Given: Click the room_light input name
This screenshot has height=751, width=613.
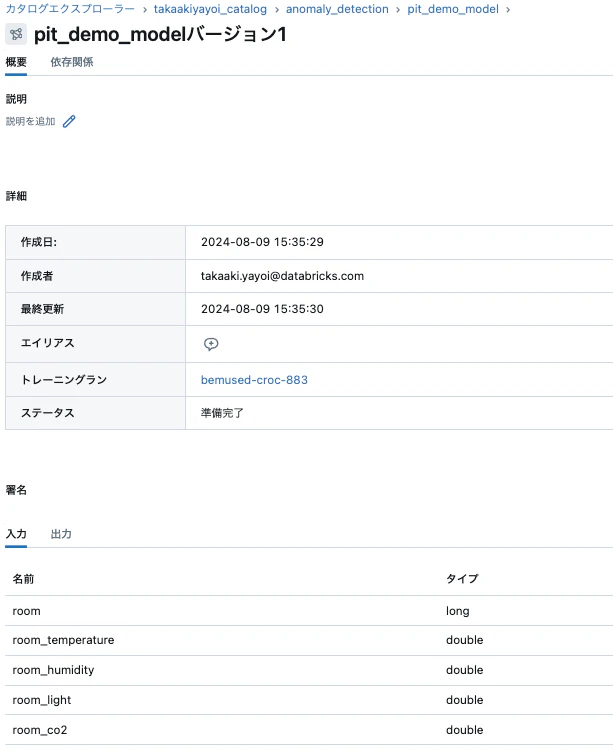Looking at the screenshot, I should (42, 700).
